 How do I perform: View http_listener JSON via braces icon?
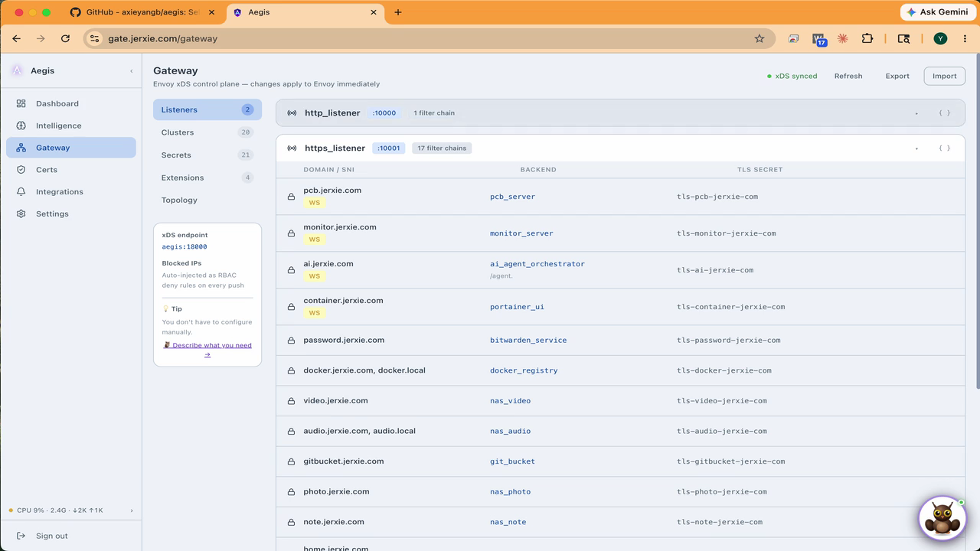click(x=945, y=113)
